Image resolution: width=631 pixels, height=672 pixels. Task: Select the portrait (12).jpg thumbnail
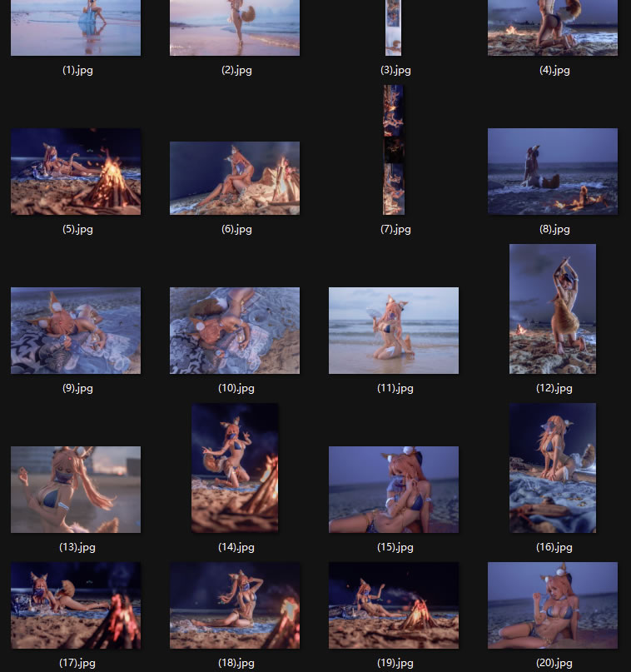click(553, 309)
